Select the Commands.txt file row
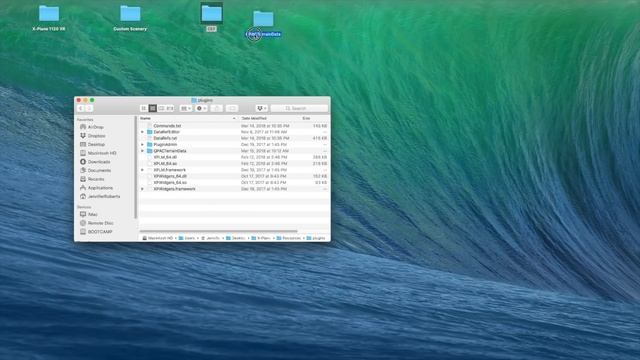Viewport: 640px width, 360px height. click(234, 126)
